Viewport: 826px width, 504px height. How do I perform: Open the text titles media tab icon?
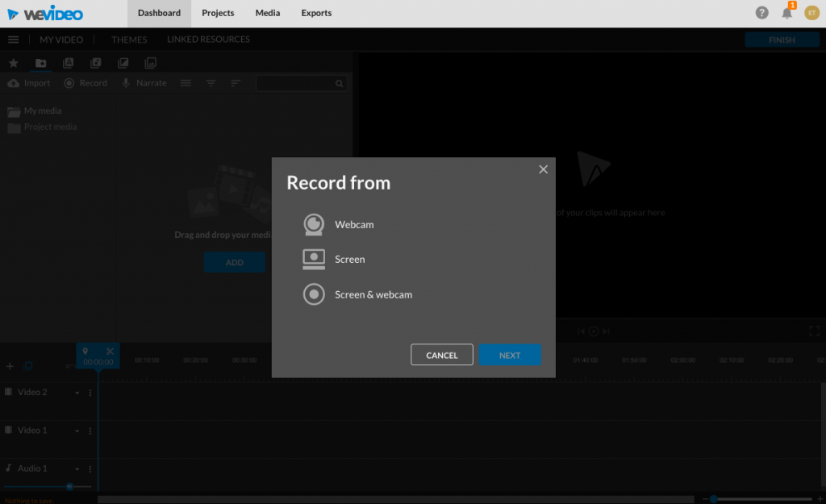(68, 63)
